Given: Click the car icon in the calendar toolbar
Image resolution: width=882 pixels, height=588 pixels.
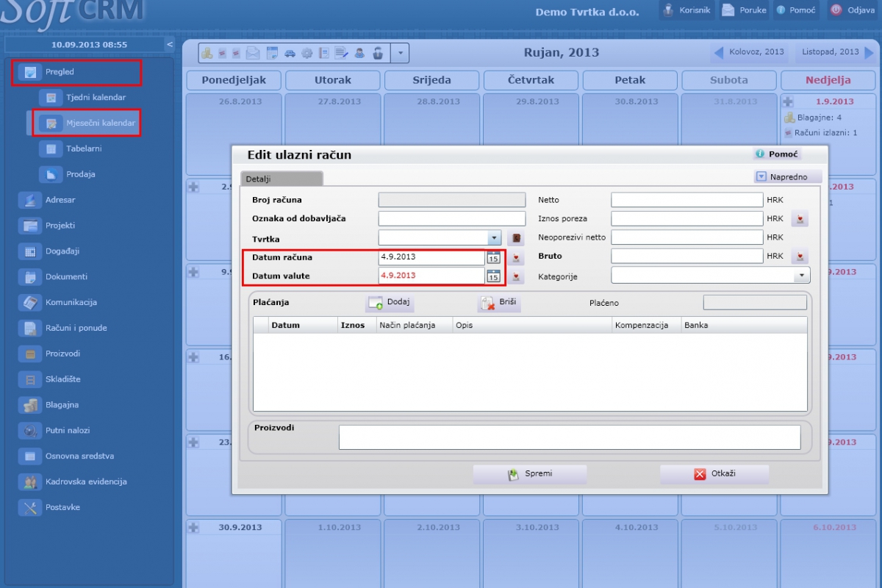Looking at the screenshot, I should pyautogui.click(x=290, y=53).
